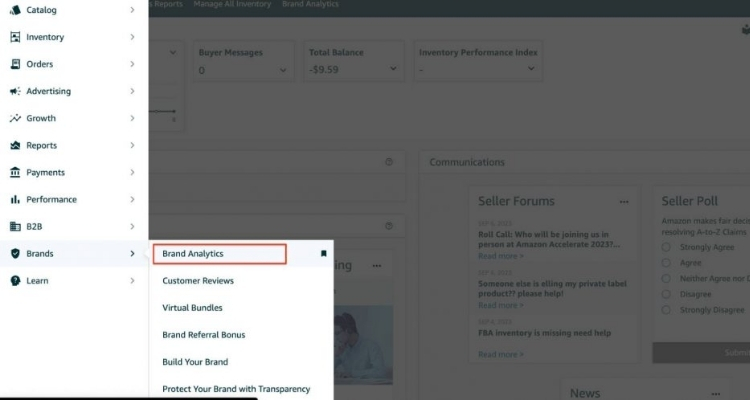750x400 pixels.
Task: Click Total Balance value -$9.59
Action: click(324, 70)
